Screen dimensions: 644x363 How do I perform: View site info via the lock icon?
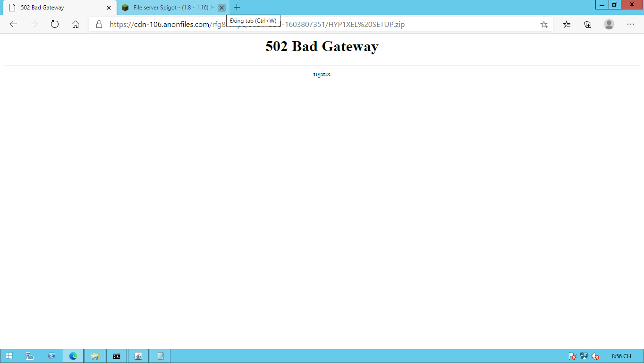tap(99, 24)
